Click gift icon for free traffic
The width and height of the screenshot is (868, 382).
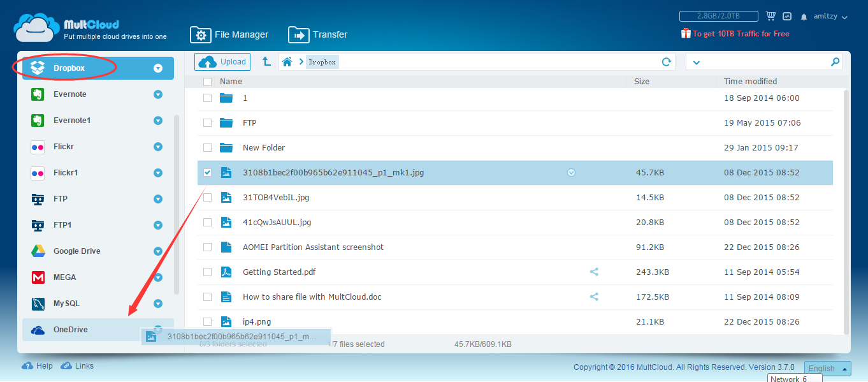pos(686,33)
